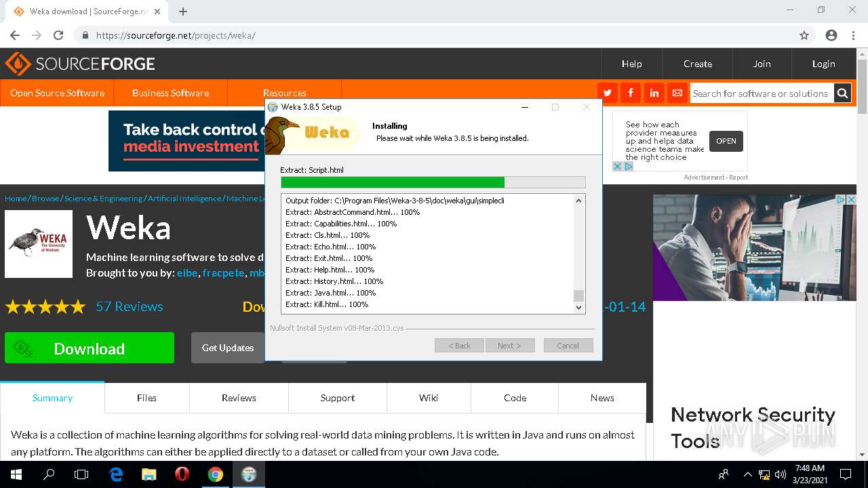Open Task View on taskbar

[x=81, y=474]
